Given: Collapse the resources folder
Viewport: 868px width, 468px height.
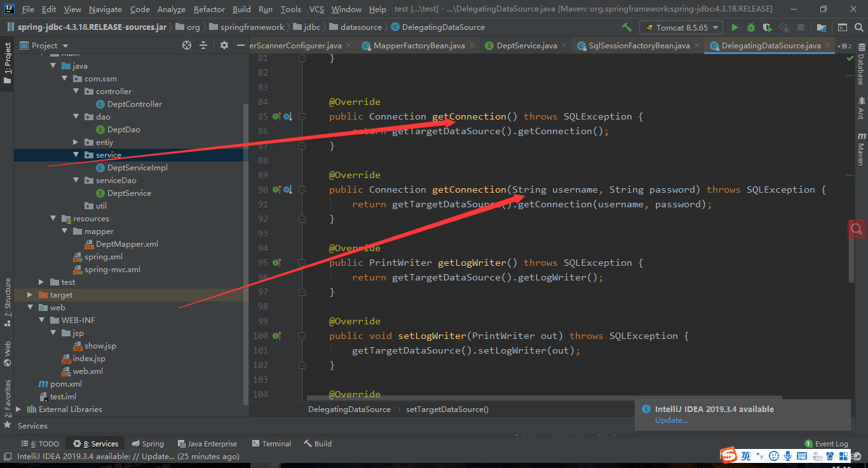Looking at the screenshot, I should pyautogui.click(x=53, y=219).
